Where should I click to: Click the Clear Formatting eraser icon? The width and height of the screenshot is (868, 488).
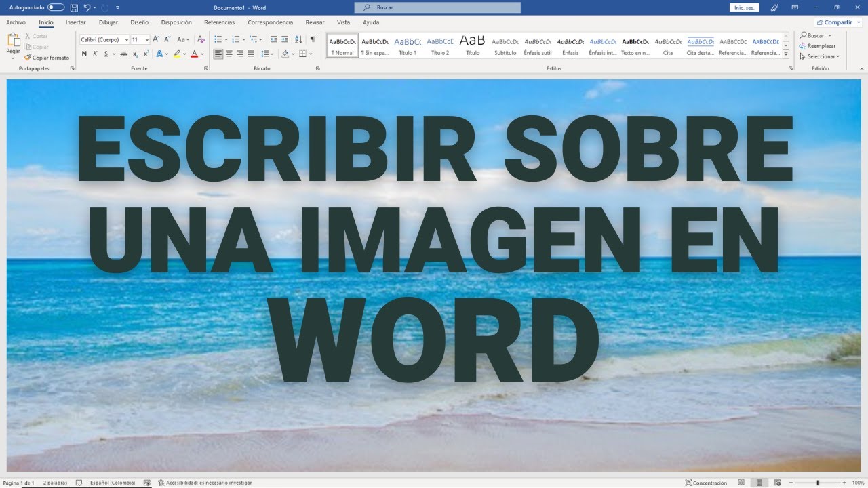click(201, 39)
